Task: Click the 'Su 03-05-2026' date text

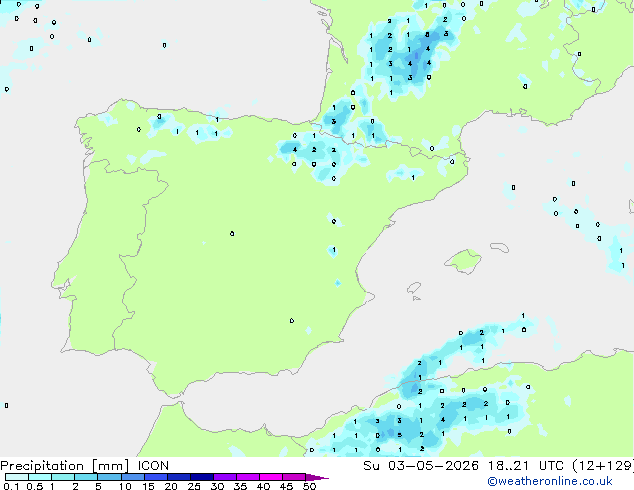Action: [x=421, y=466]
